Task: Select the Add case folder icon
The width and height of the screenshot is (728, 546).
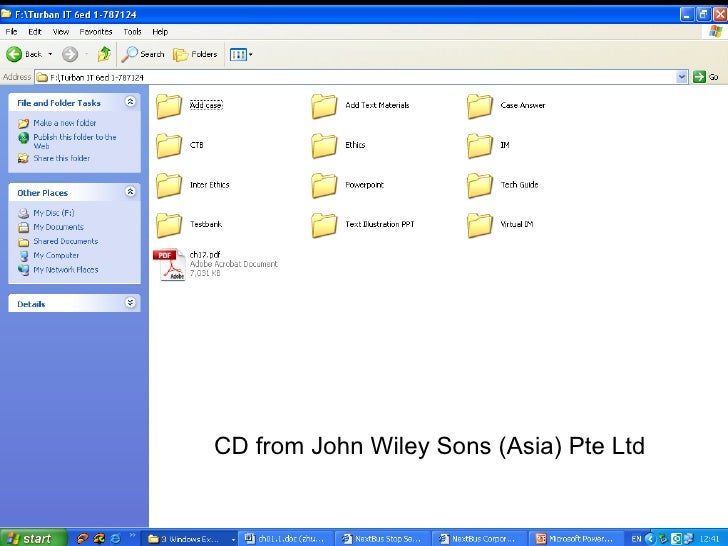Action: point(169,106)
